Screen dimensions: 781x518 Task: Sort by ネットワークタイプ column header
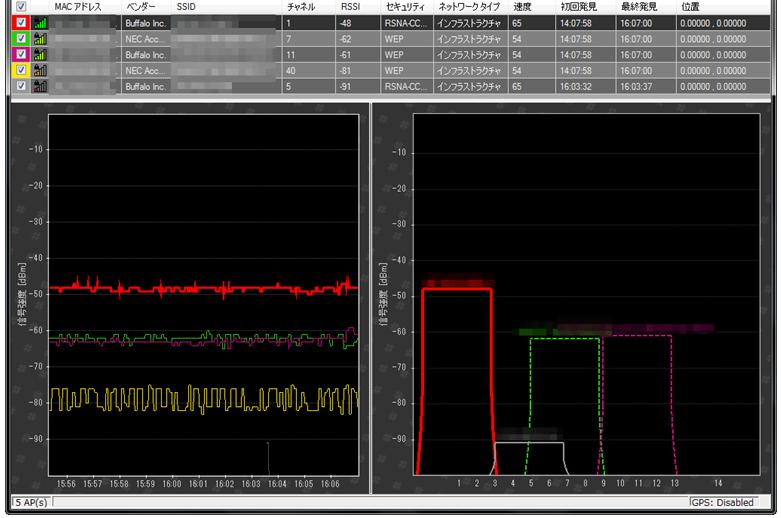[x=468, y=7]
